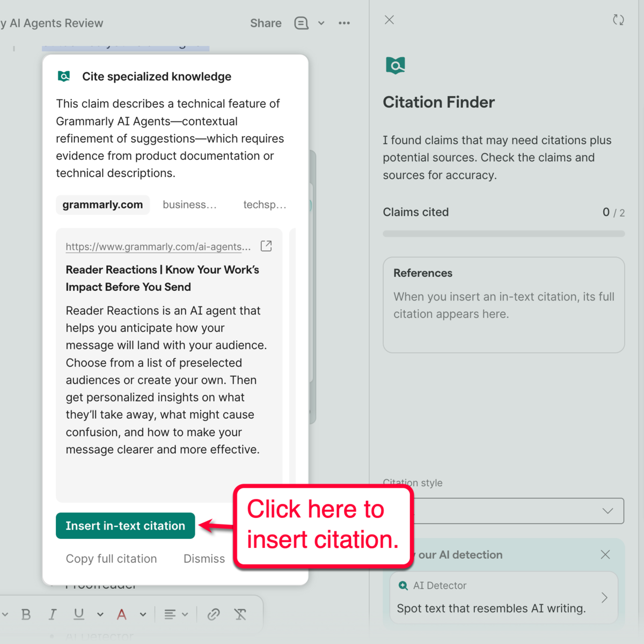
Task: Switch to the business… source tab
Action: tap(189, 204)
